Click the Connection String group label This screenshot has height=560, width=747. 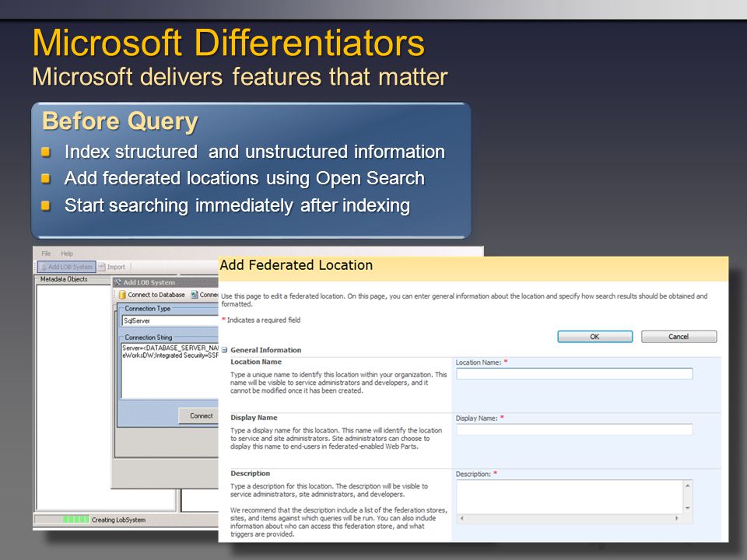pos(149,337)
